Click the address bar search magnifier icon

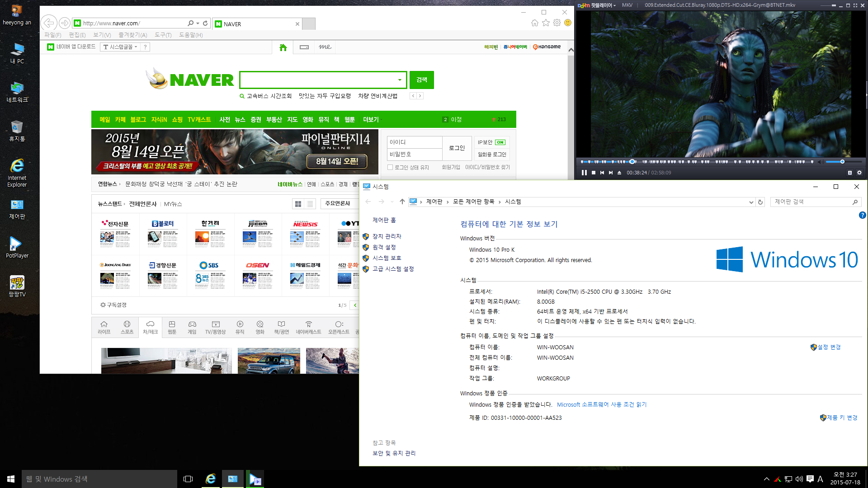(x=191, y=23)
